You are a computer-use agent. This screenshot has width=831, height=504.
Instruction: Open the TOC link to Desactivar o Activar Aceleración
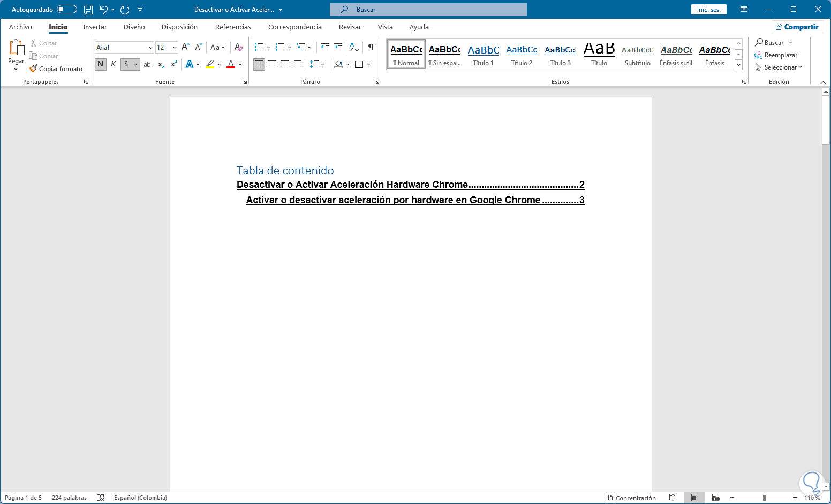click(411, 185)
